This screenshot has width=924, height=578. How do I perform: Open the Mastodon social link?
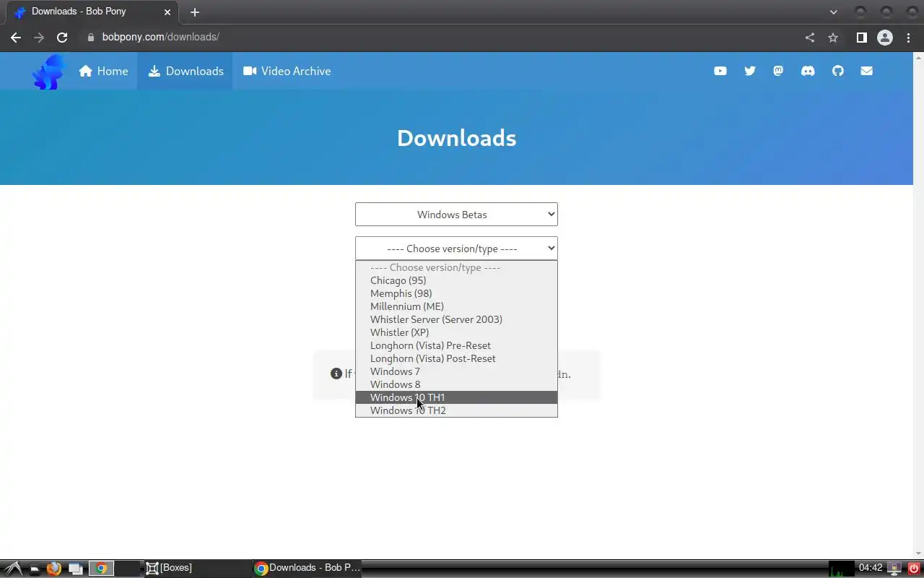click(x=778, y=71)
